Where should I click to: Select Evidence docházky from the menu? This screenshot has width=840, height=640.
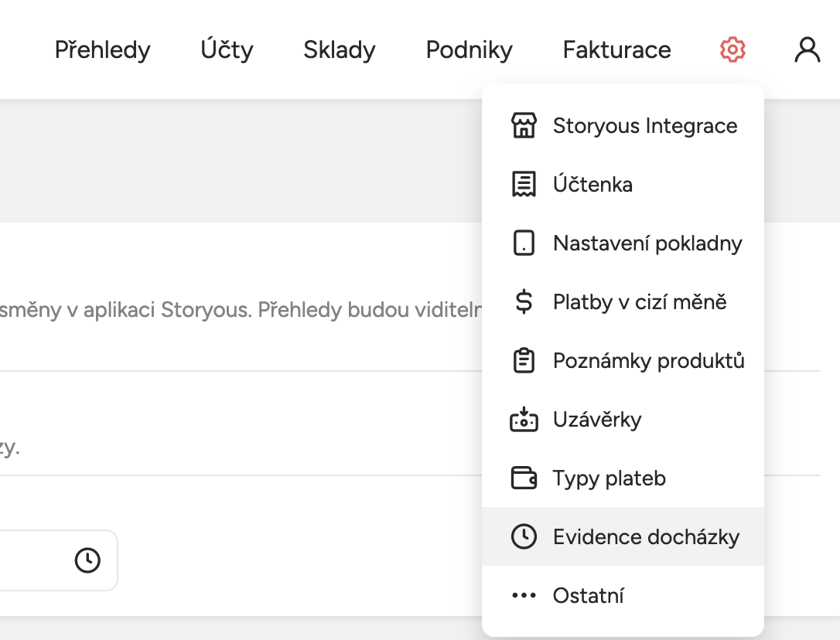pos(646,536)
